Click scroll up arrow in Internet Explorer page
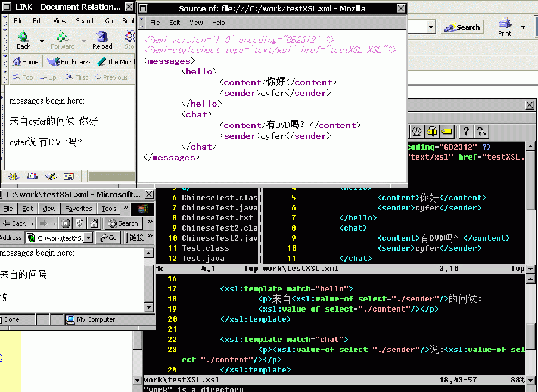This screenshot has height=392, width=538. coord(148,253)
